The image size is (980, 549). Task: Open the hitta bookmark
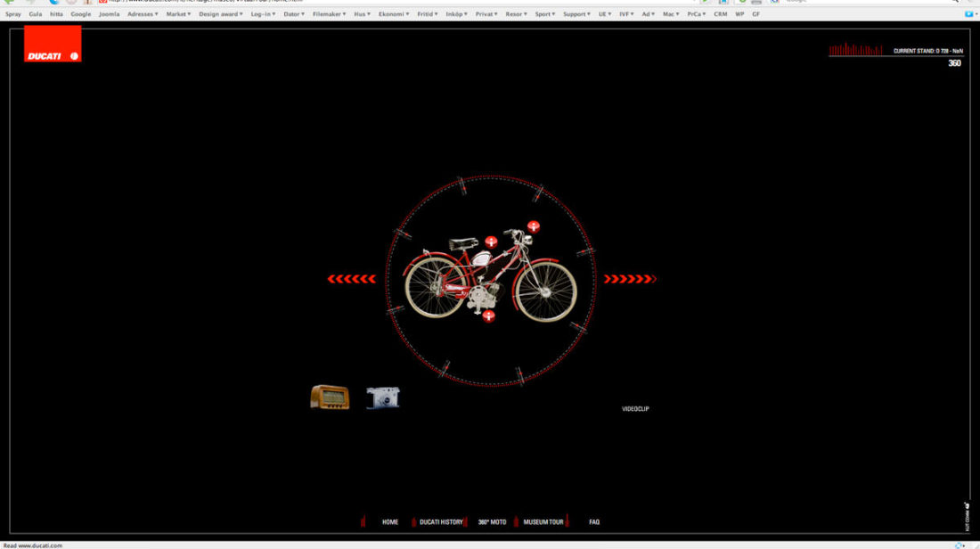pyautogui.click(x=56, y=13)
